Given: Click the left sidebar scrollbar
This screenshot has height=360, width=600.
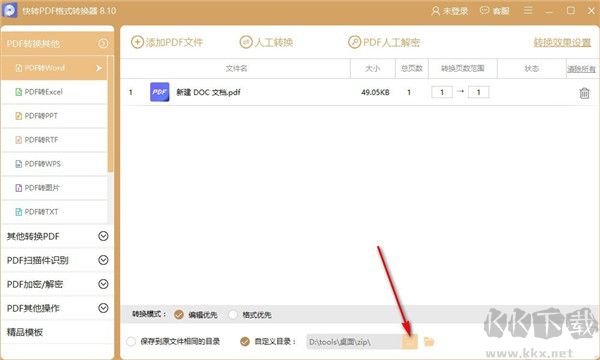Looking at the screenshot, I should [x=110, y=114].
